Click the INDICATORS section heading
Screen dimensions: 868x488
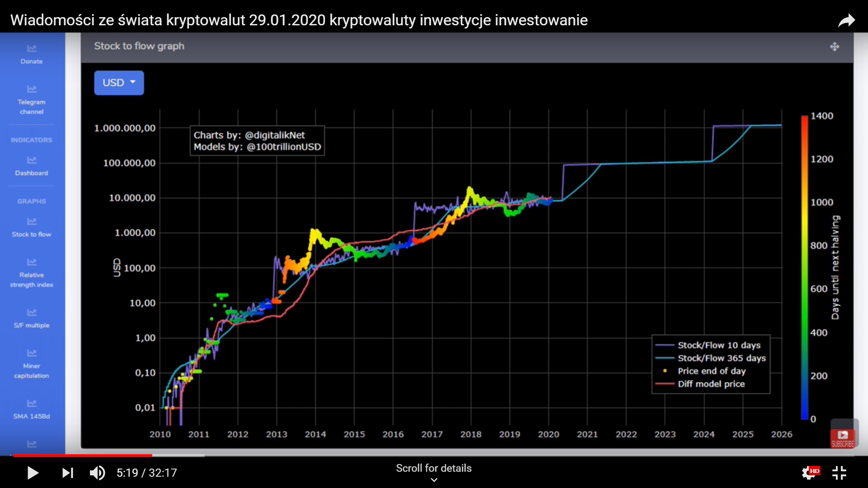32,140
